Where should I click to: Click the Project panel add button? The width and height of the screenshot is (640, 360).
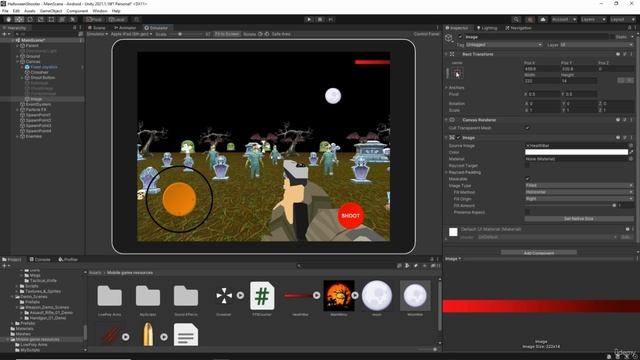(5, 266)
